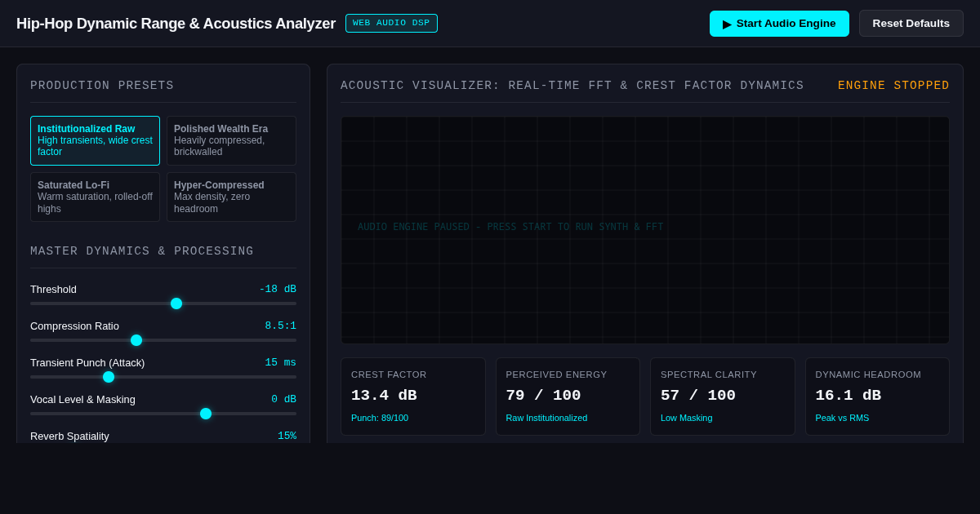Click the Vocal Level & Masking slider thumb
The width and height of the screenshot is (980, 514).
pos(206,414)
